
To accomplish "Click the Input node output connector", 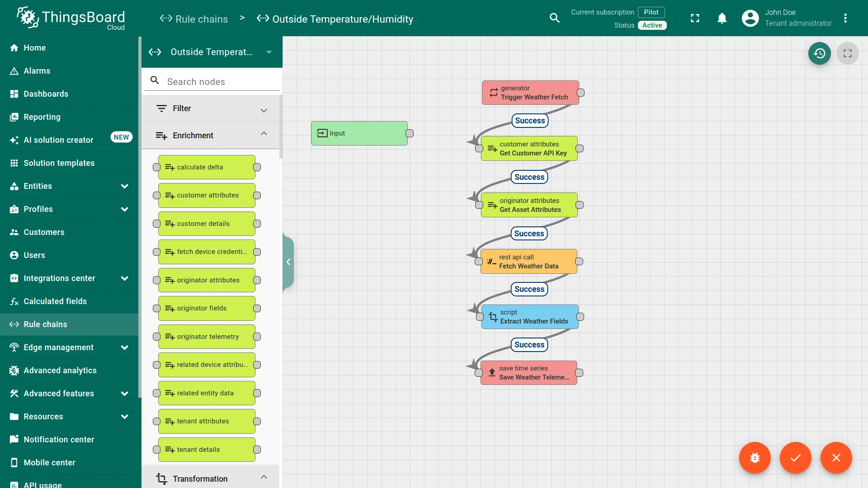I will (410, 133).
